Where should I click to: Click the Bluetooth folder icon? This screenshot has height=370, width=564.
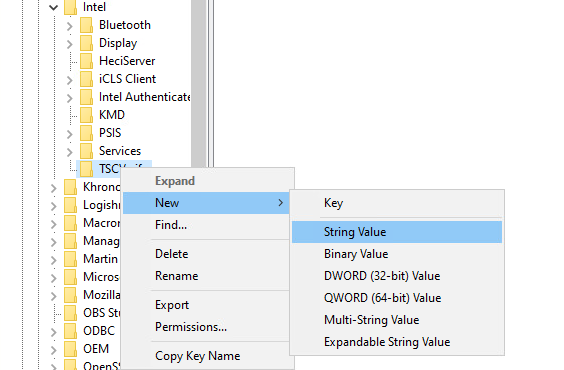(x=86, y=25)
